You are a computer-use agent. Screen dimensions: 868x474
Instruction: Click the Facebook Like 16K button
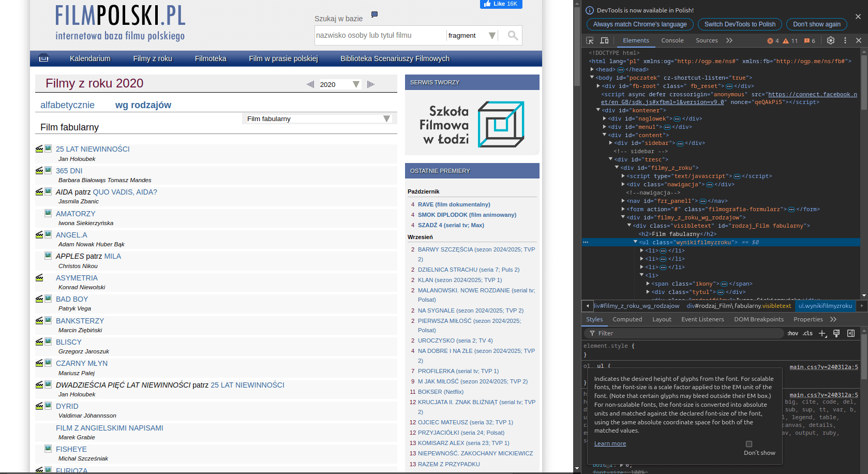501,4
